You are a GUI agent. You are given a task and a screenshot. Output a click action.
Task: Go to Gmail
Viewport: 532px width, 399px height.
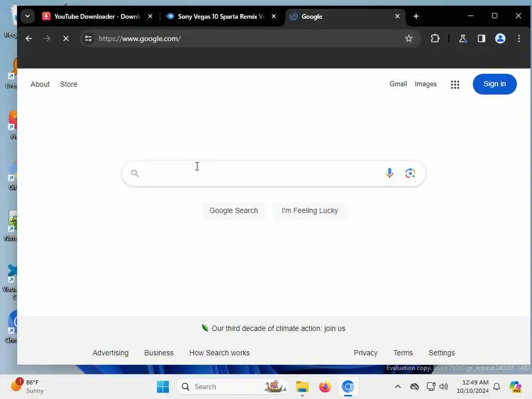(x=398, y=84)
